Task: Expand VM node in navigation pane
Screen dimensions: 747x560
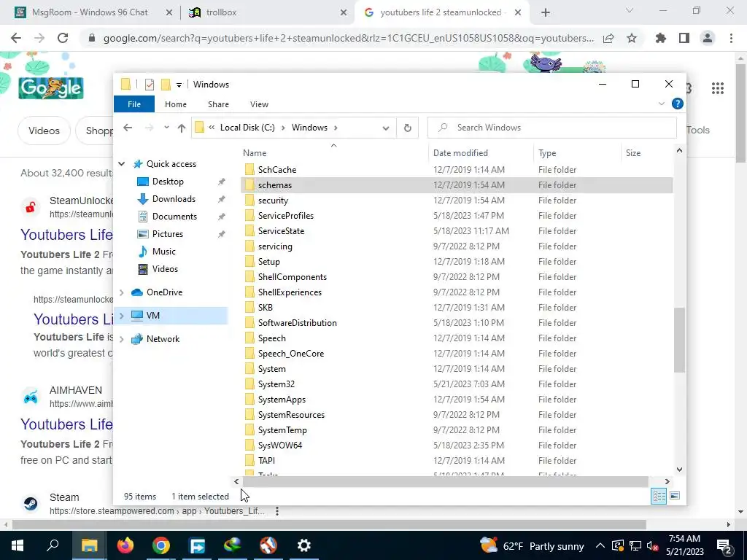Action: (x=122, y=316)
